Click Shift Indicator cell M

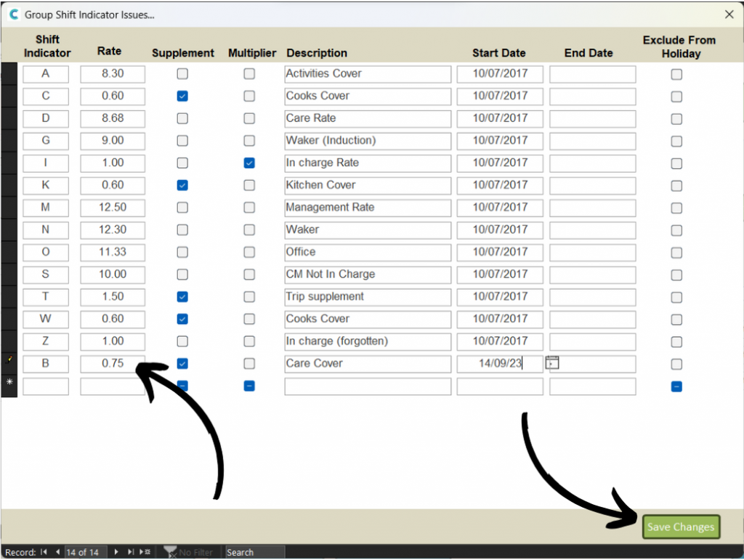tap(46, 208)
